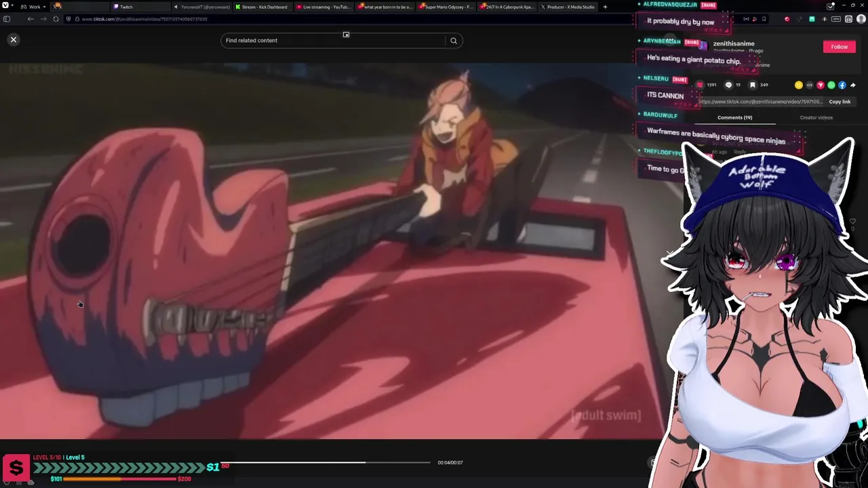The width and height of the screenshot is (868, 488).
Task: Open the Work workspace dropdown
Action: (34, 7)
